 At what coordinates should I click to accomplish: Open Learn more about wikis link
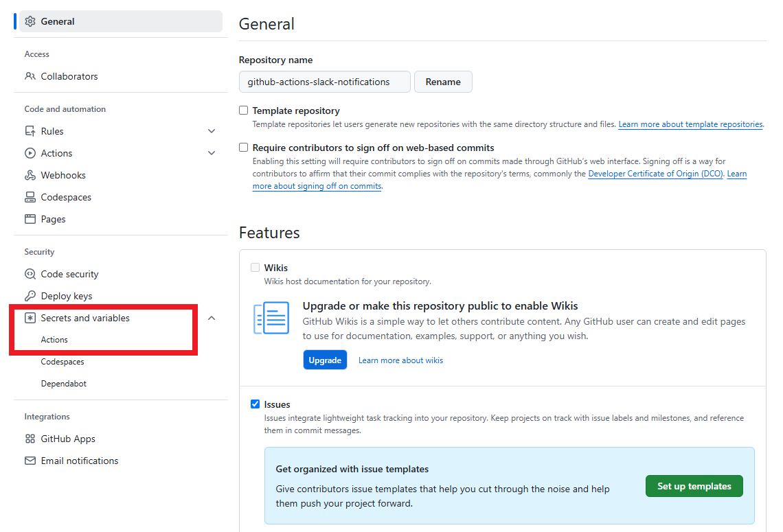400,360
